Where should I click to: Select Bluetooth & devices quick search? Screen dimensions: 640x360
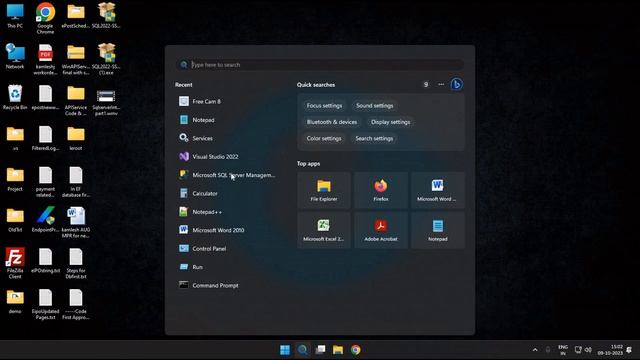tap(331, 122)
